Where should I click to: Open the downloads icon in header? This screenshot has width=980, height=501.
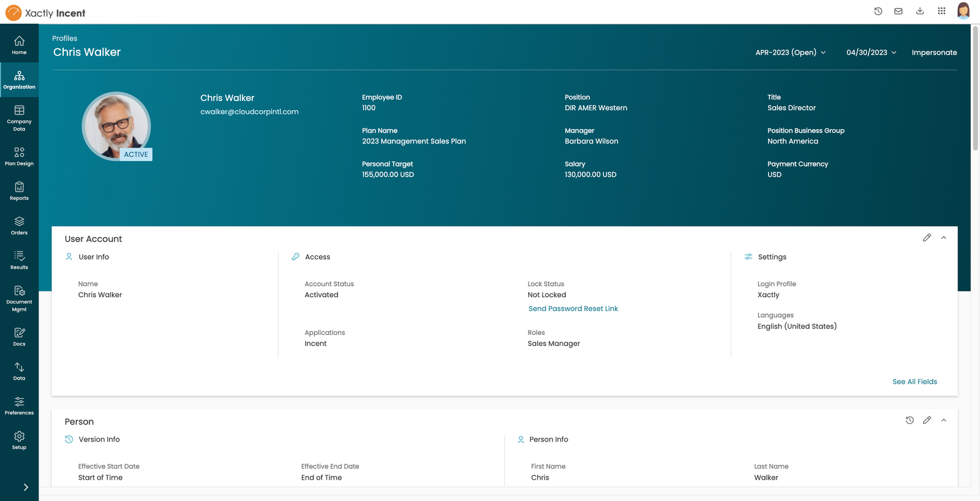tap(920, 11)
